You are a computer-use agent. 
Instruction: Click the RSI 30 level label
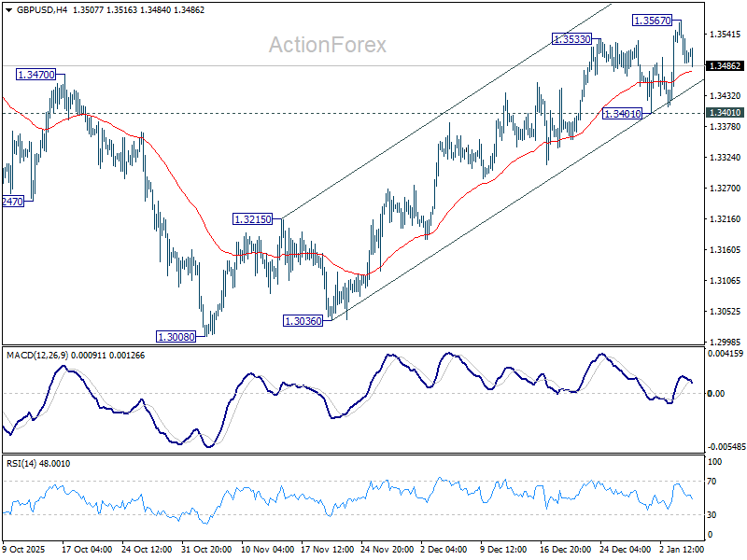(712, 515)
